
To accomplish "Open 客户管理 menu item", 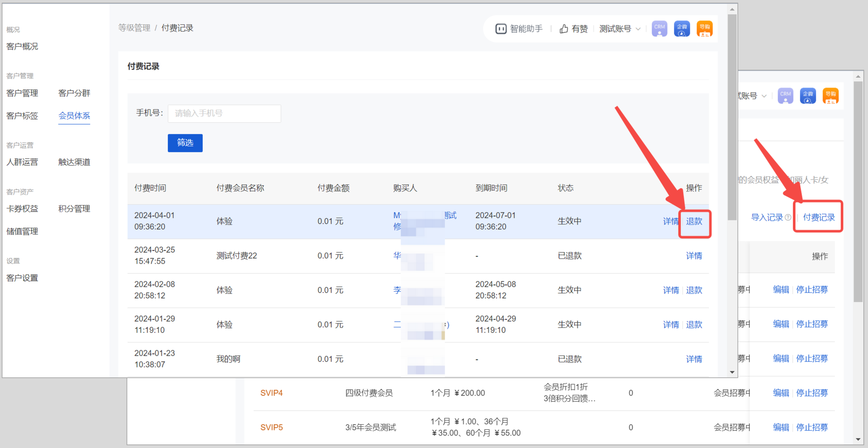I will 22,93.
